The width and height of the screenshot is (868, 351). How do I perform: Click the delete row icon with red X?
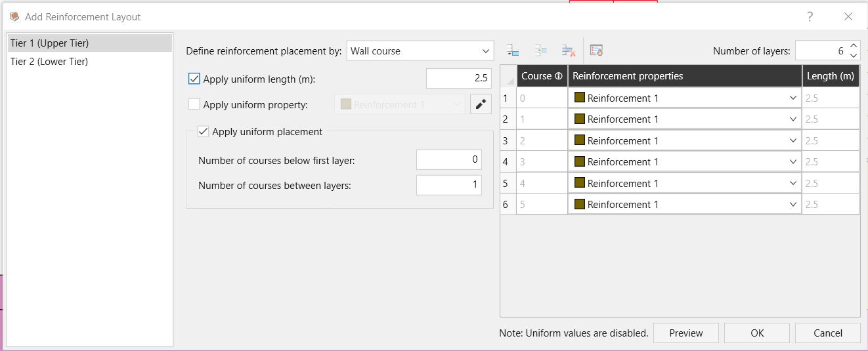click(x=569, y=51)
